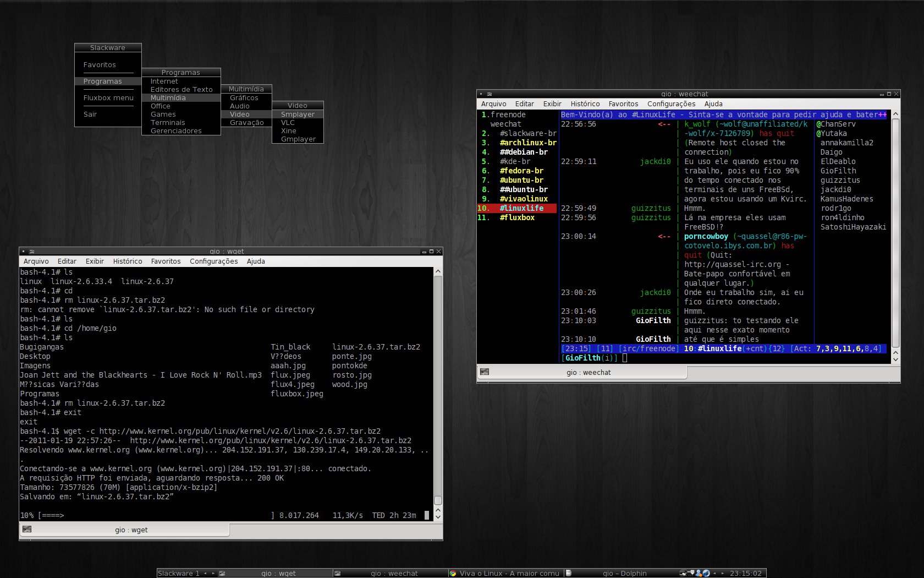Click previous workspace arrow beside Slackware 1
924x578 pixels.
coord(205,573)
